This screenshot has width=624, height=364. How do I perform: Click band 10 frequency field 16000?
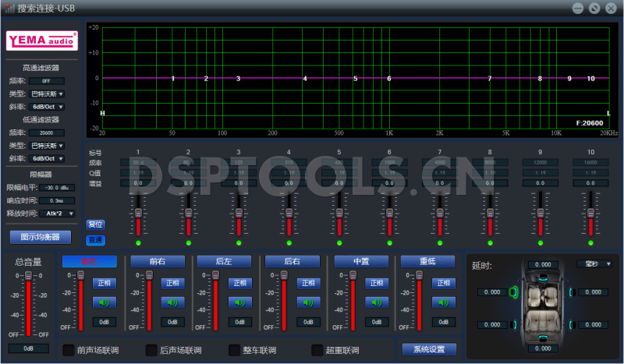[590, 162]
